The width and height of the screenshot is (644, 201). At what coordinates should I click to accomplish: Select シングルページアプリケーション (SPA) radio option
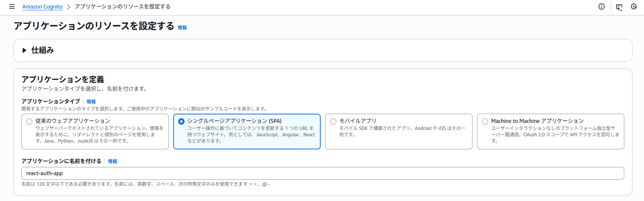click(x=181, y=121)
